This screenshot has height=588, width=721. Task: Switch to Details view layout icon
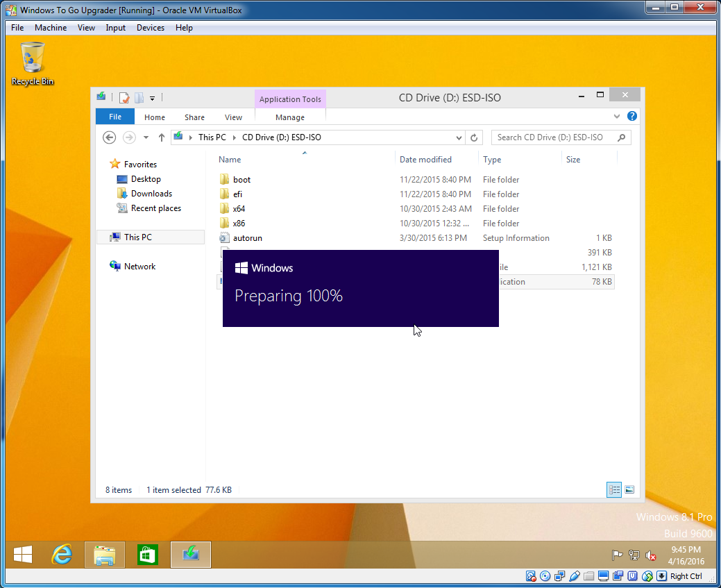pyautogui.click(x=614, y=489)
